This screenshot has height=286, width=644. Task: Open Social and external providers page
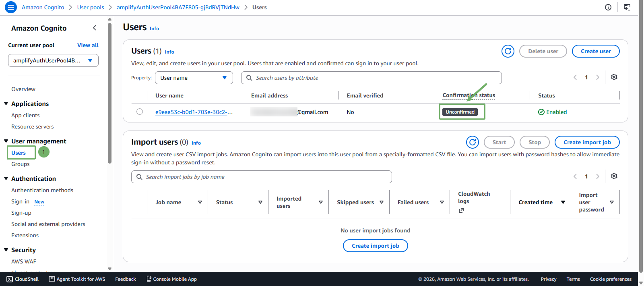click(48, 224)
